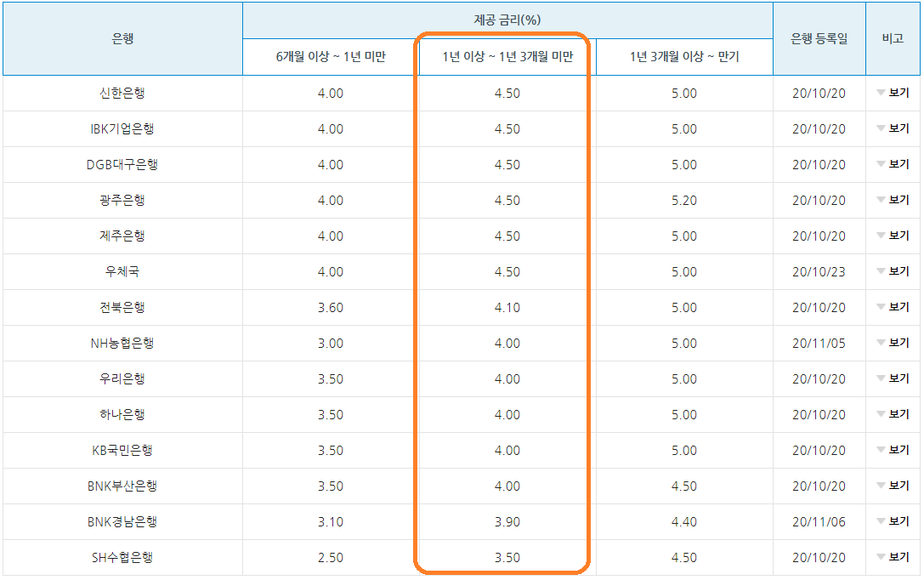Expand 보기 details for IBK기업은행
924x580 pixels.
[x=893, y=128]
